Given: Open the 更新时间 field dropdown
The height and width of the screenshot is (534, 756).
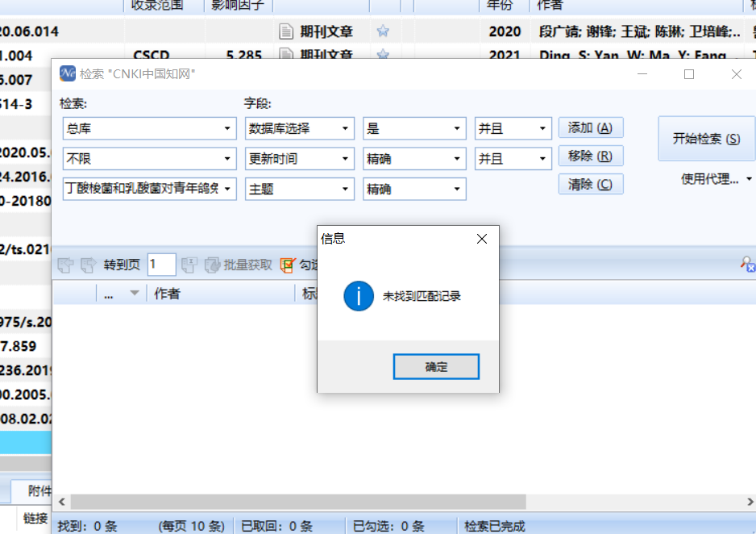Looking at the screenshot, I should [x=345, y=159].
